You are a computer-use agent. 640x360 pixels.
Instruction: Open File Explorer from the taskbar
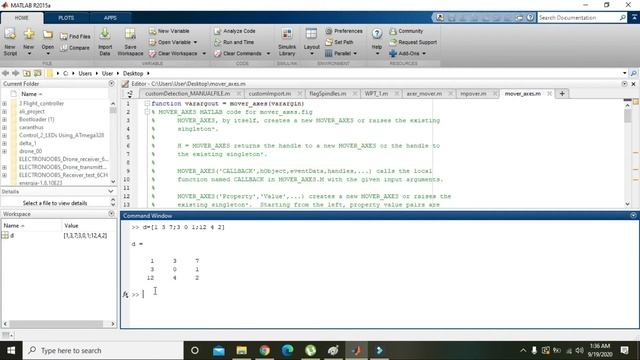[x=242, y=351]
